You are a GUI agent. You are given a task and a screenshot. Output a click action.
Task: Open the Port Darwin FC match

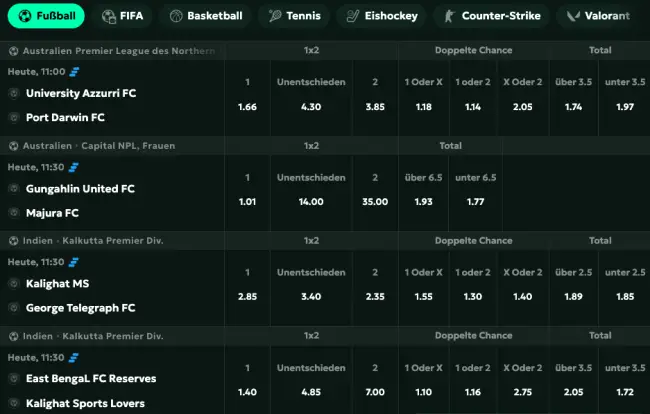point(66,117)
